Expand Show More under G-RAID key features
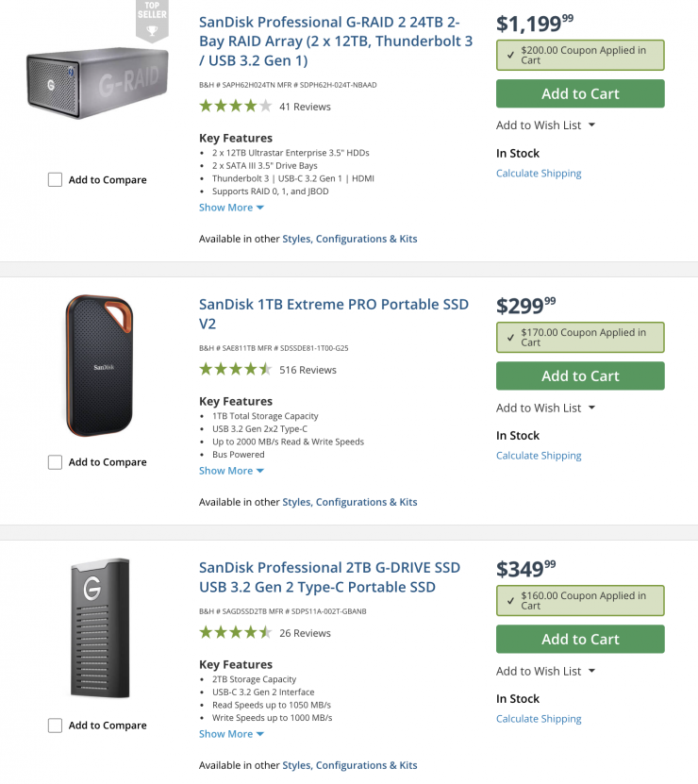Image resolution: width=698 pixels, height=784 pixels. (x=231, y=208)
